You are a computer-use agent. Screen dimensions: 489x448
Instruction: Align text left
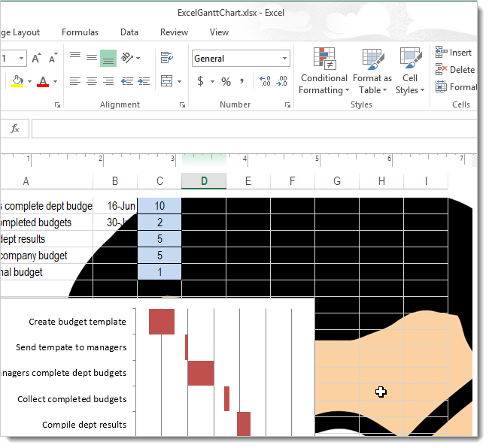point(75,82)
